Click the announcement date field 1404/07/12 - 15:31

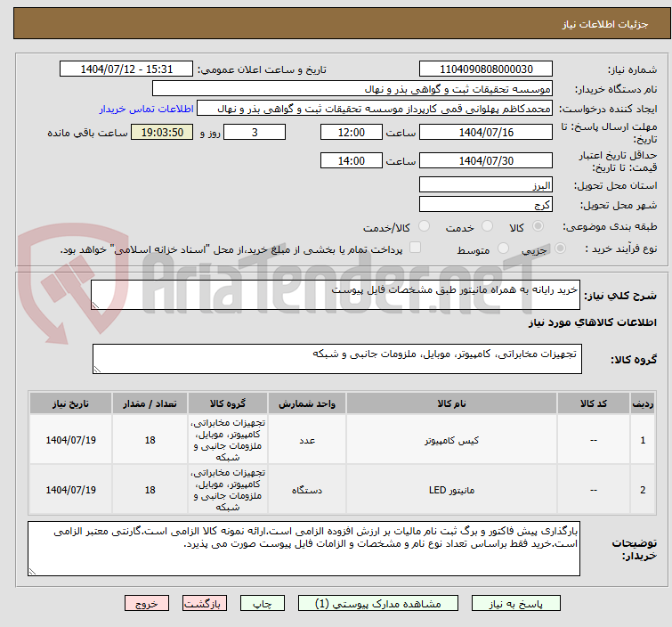[x=126, y=69]
